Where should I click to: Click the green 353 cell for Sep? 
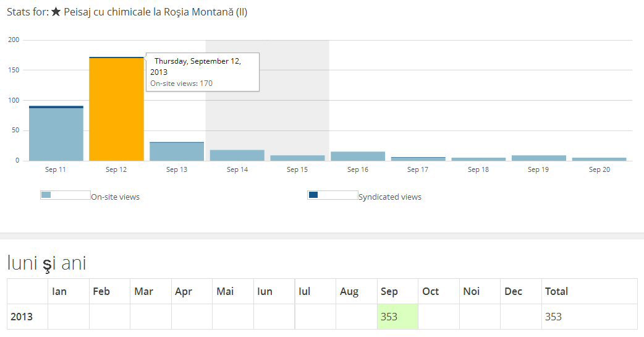click(x=397, y=317)
